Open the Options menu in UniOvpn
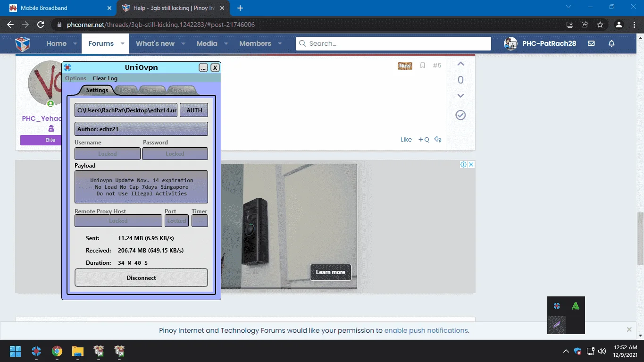The height and width of the screenshot is (362, 644). pos(75,78)
